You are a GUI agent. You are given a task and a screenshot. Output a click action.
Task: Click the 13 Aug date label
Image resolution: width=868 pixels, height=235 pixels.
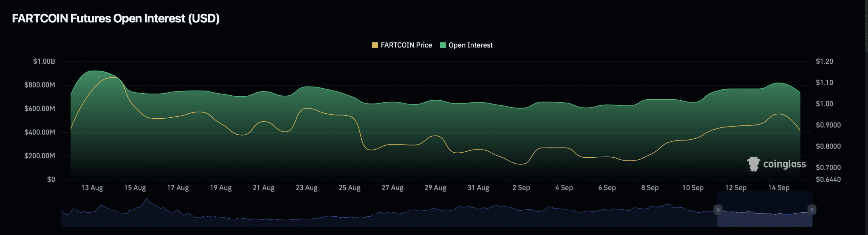tap(92, 188)
